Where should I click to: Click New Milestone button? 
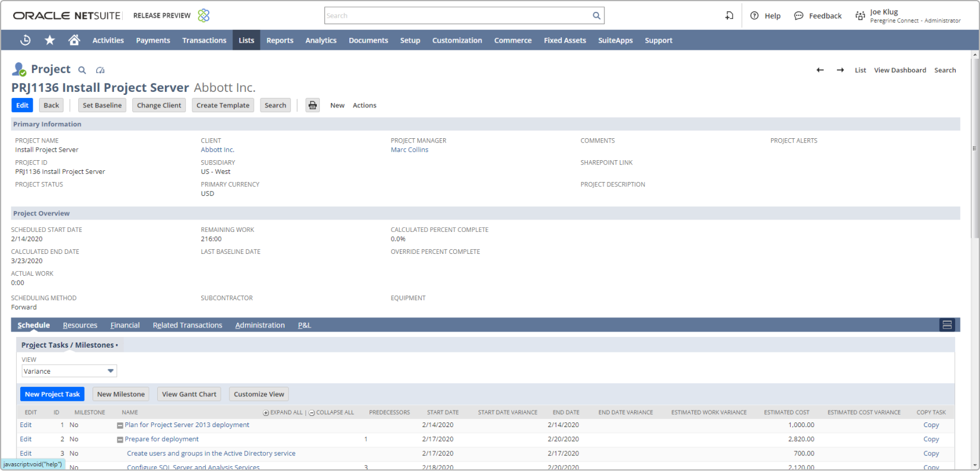click(x=121, y=394)
